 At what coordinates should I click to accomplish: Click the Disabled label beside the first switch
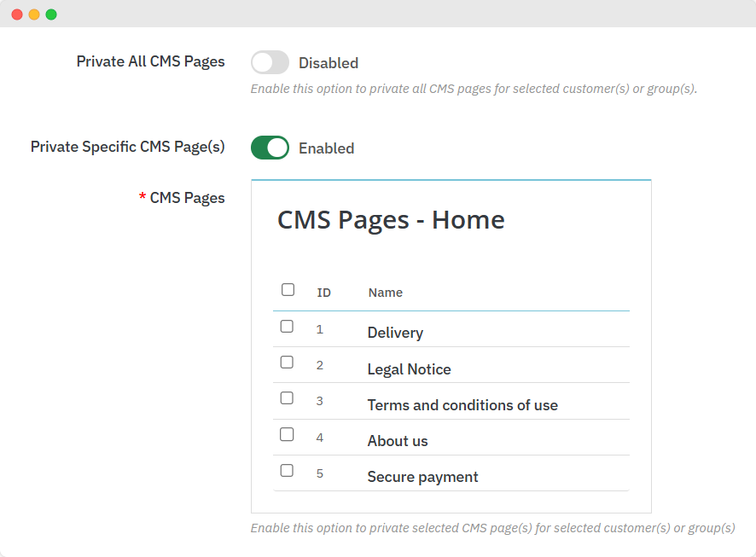[x=328, y=63]
